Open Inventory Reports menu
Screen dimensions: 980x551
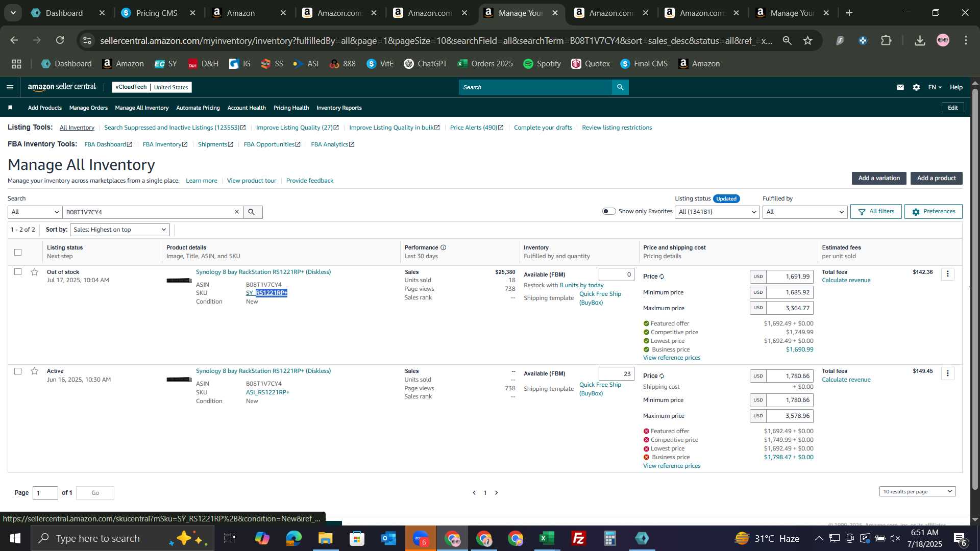[339, 108]
